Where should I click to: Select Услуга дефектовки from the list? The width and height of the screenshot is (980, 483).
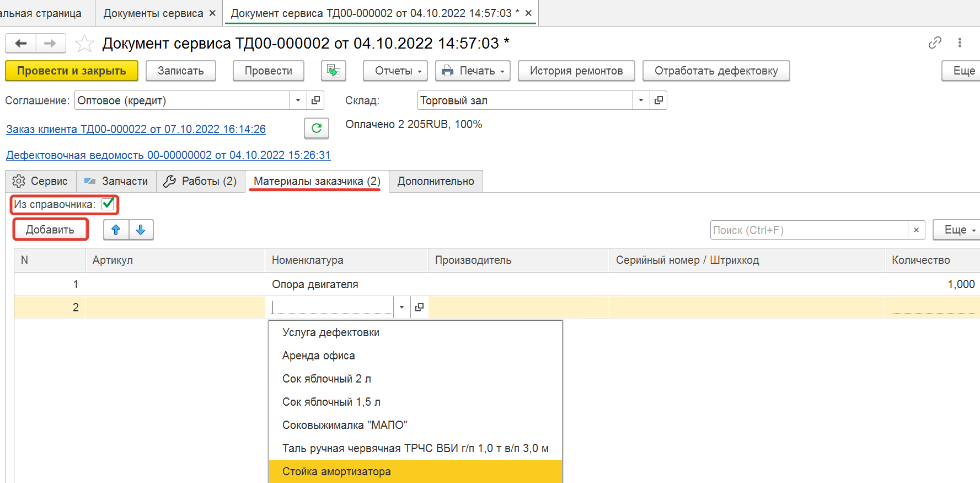(415, 332)
